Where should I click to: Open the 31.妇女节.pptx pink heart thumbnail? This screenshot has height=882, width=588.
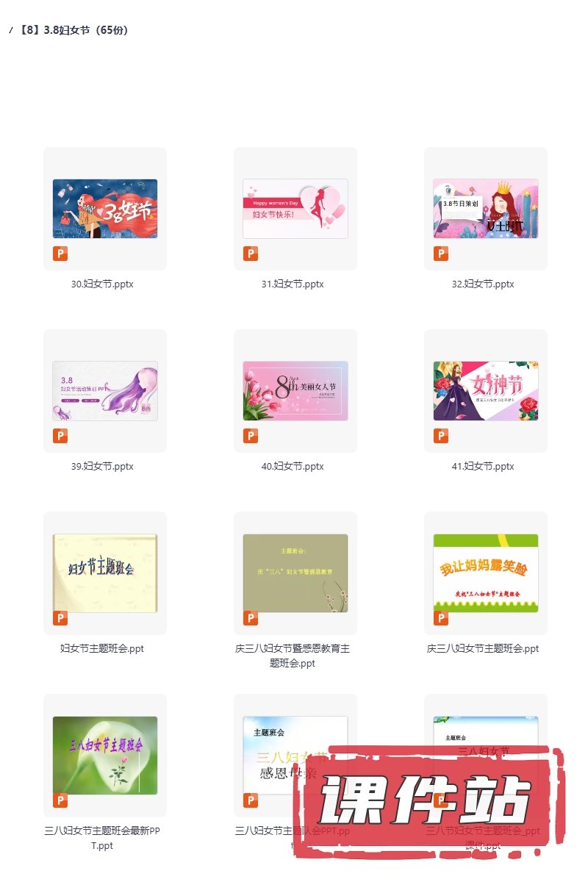[x=295, y=209]
